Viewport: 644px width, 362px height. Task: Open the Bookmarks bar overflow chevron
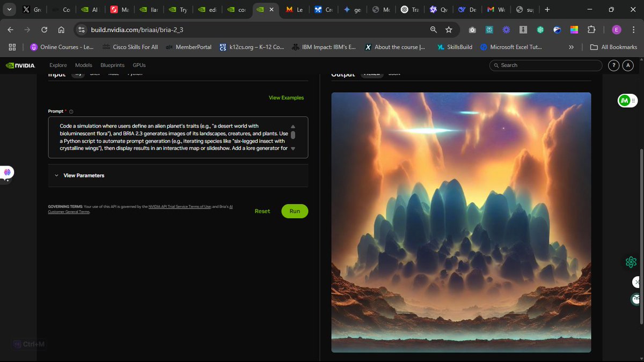[571, 47]
